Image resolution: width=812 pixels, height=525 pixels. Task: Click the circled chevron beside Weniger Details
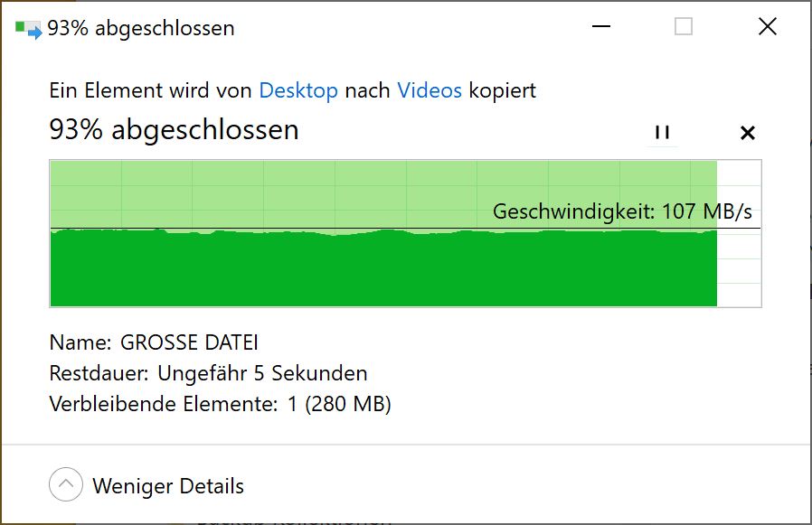64,484
